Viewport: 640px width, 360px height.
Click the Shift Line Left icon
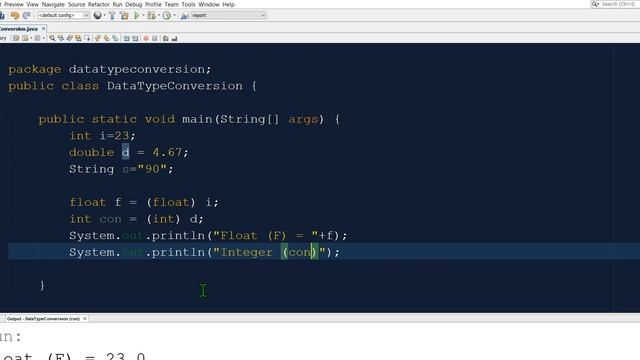coord(127,38)
